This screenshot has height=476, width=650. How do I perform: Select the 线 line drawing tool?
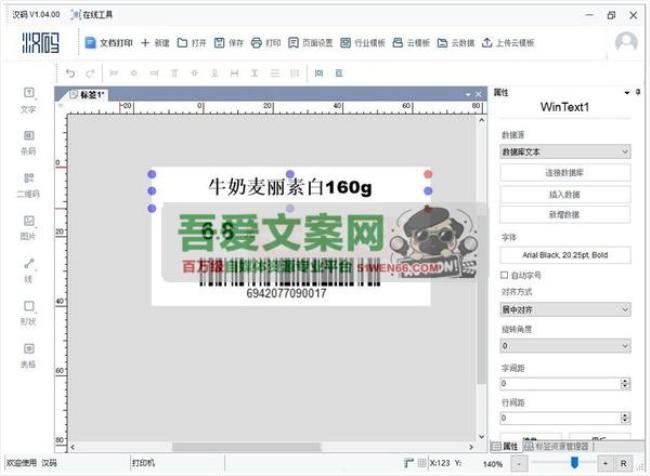click(x=27, y=270)
